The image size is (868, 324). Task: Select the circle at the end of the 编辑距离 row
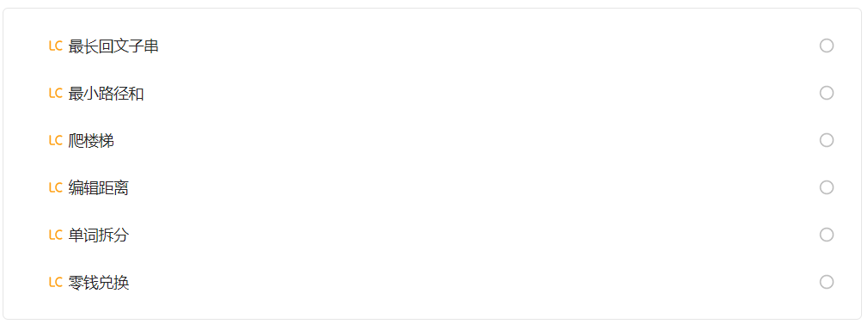827,187
